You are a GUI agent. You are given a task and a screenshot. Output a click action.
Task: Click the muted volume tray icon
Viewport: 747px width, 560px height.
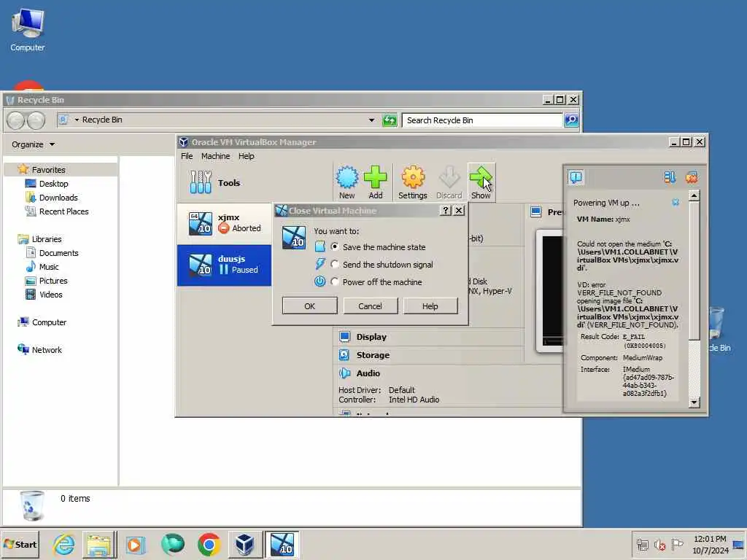click(x=659, y=544)
